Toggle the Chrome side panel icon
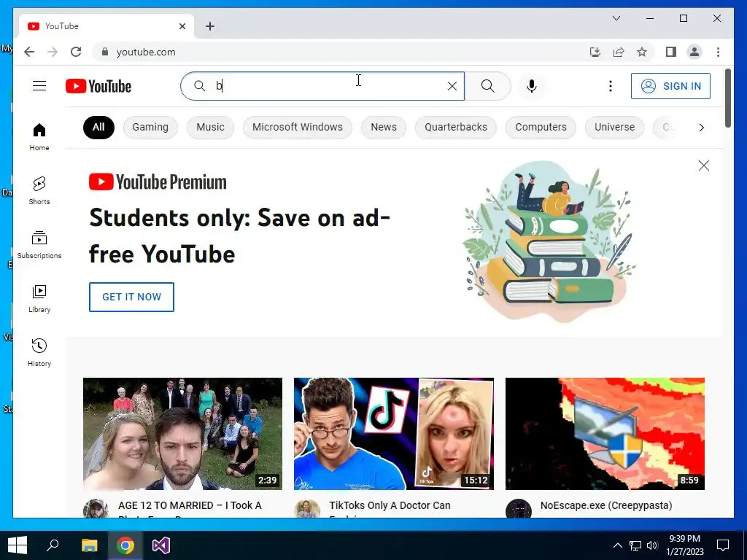This screenshot has width=747, height=560. click(x=671, y=52)
